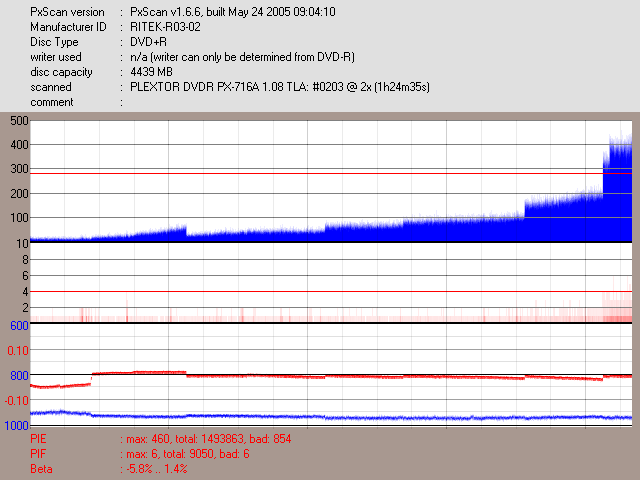
Task: Click the 200 axis label on PIE graph
Action: [x=20, y=193]
